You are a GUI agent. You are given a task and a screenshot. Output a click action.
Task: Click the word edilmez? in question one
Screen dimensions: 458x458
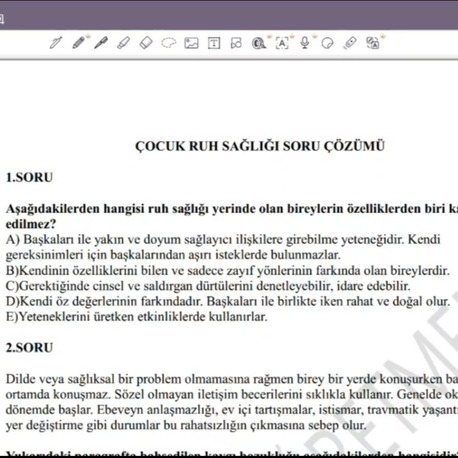coord(31,224)
